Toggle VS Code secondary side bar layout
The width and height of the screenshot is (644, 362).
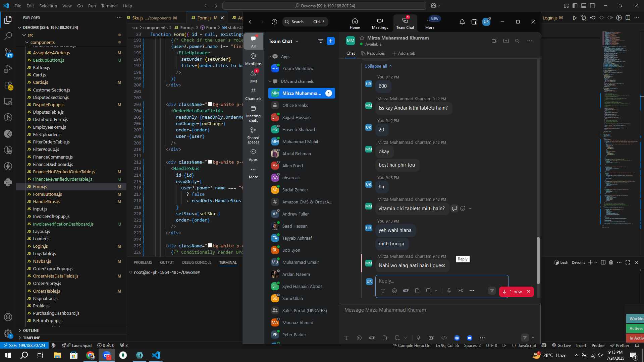pos(593,6)
